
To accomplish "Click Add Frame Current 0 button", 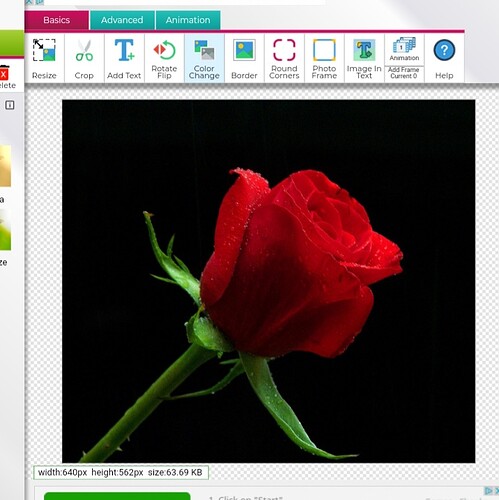I will [404, 73].
